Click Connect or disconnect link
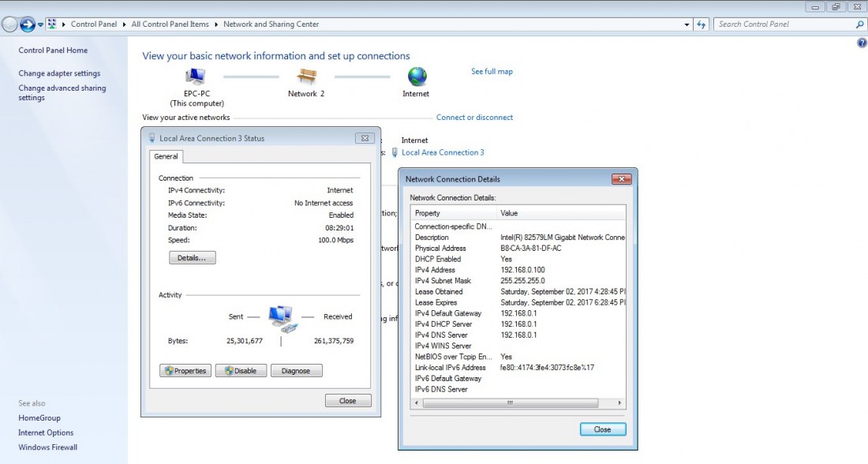The height and width of the screenshot is (464, 868). click(x=474, y=118)
